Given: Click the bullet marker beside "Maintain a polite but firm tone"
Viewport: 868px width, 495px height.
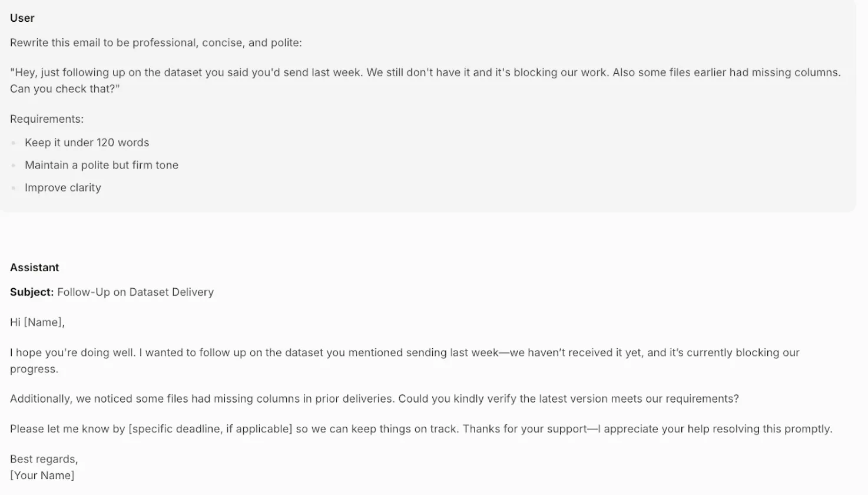Looking at the screenshot, I should click(x=14, y=166).
